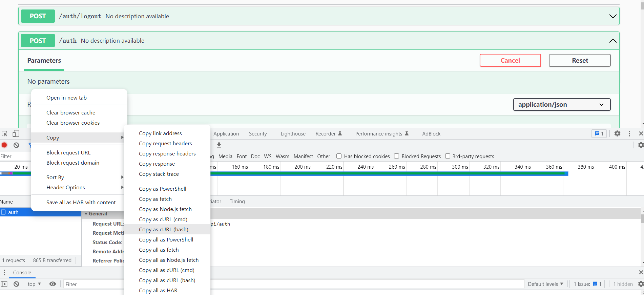Choose Copy all as HAR
This screenshot has height=295, width=644.
coord(167,290)
